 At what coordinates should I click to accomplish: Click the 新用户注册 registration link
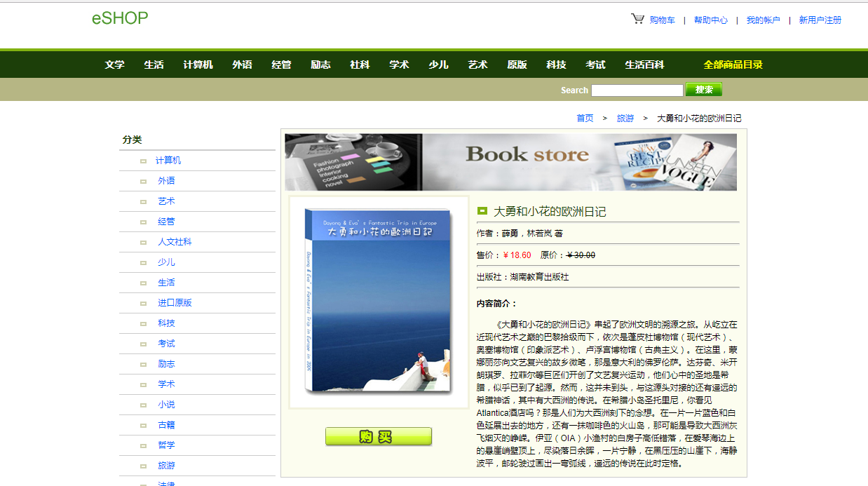click(x=820, y=20)
